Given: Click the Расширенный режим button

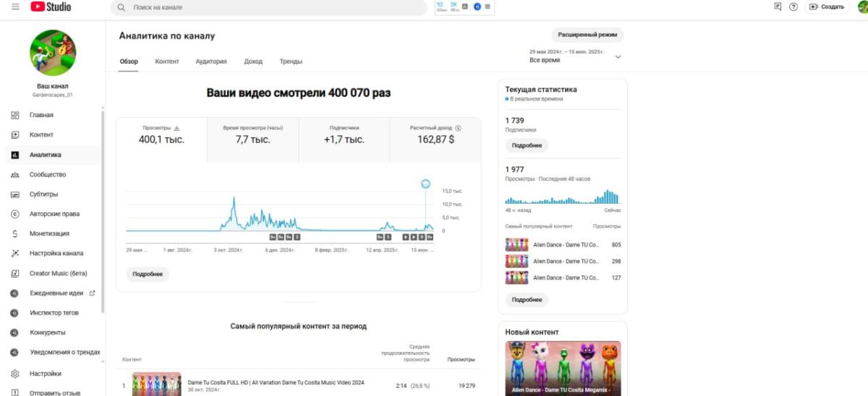Looking at the screenshot, I should coord(587,35).
